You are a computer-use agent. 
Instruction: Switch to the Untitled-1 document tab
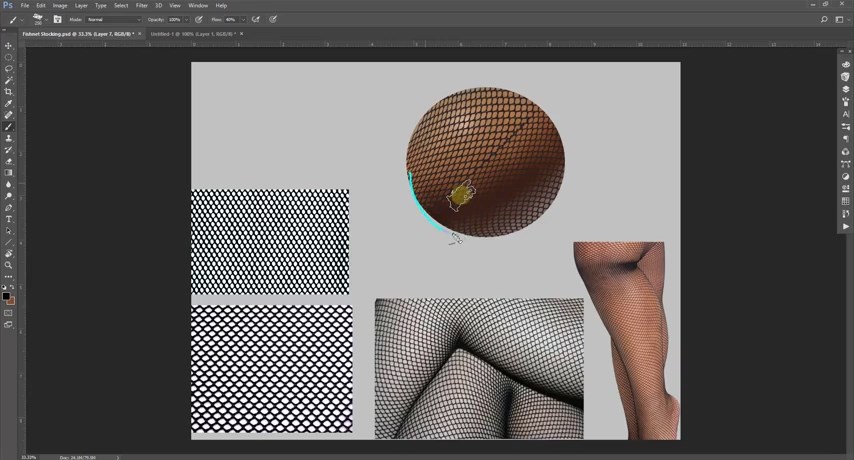[192, 34]
